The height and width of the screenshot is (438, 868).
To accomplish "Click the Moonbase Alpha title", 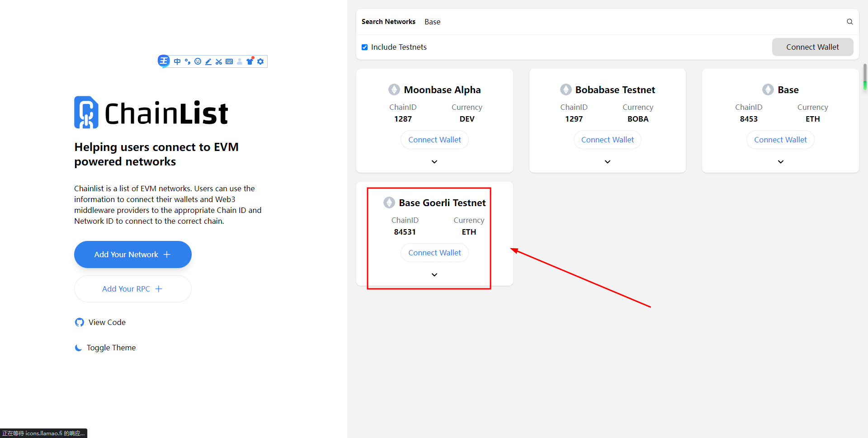I will click(442, 89).
